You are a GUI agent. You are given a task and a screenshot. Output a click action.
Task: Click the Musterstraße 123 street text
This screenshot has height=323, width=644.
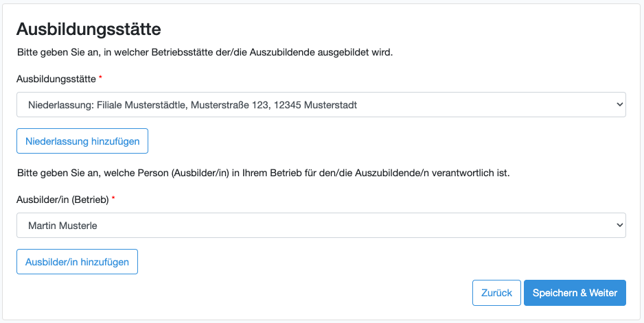[229, 105]
